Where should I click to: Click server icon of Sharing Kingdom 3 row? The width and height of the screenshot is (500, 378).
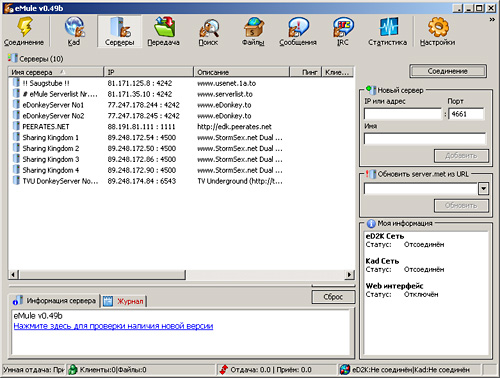[x=16, y=159]
